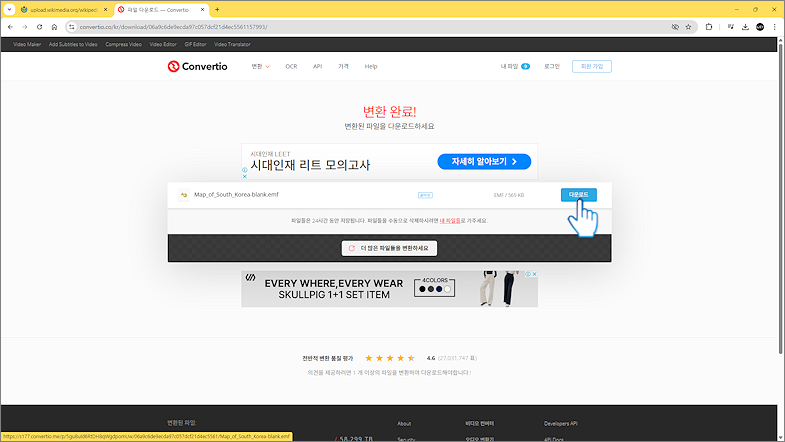The height and width of the screenshot is (442, 785).
Task: Open the Chrome three-dot menu
Action: pyautogui.click(x=774, y=27)
